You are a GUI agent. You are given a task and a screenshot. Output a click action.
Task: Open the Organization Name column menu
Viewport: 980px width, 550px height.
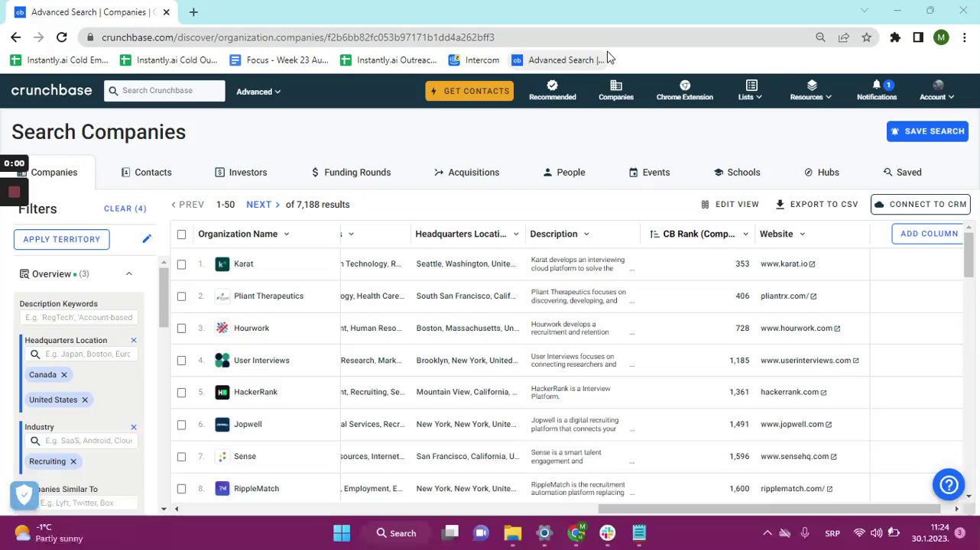[287, 235]
